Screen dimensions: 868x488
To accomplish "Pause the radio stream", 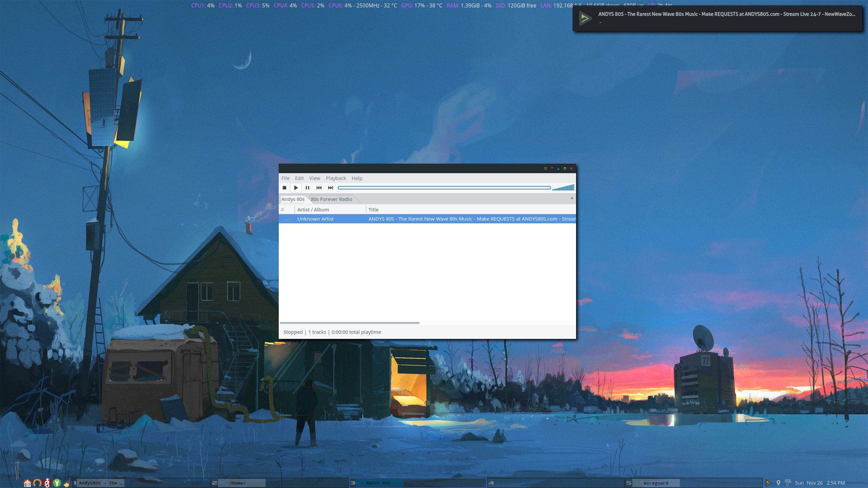I will pyautogui.click(x=308, y=188).
